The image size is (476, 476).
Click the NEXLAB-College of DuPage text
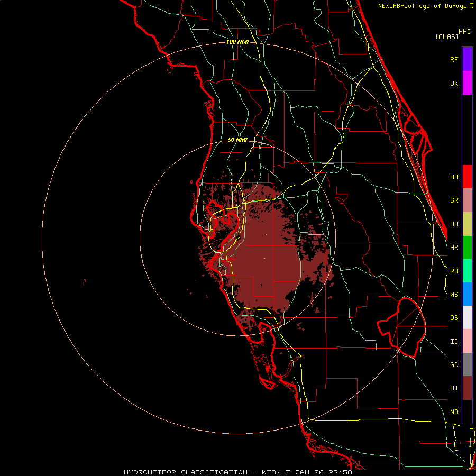point(422,6)
